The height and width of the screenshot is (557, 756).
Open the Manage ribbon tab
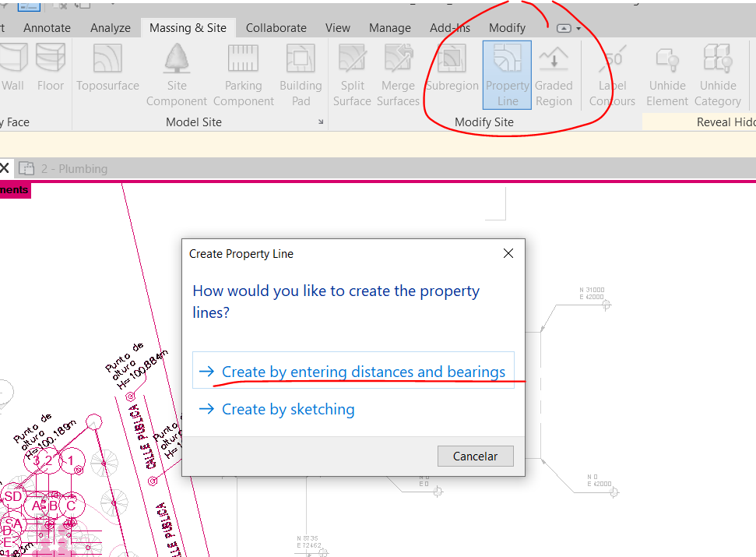point(389,27)
